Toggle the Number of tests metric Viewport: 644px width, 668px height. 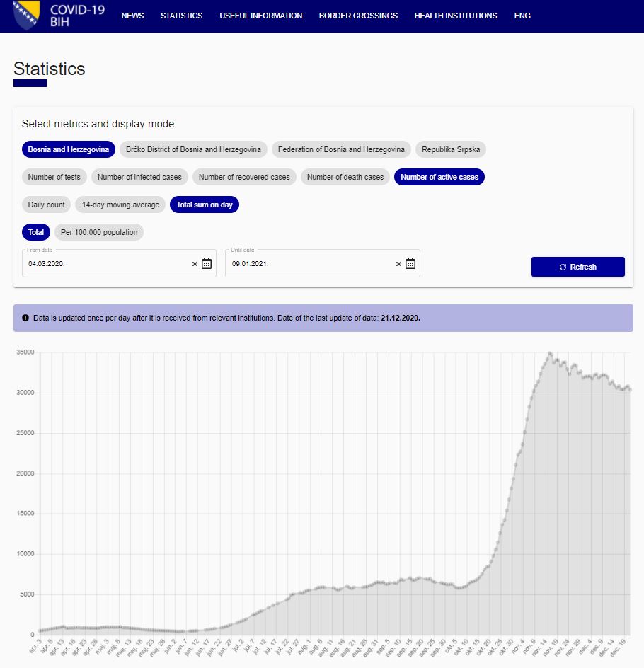pyautogui.click(x=54, y=177)
